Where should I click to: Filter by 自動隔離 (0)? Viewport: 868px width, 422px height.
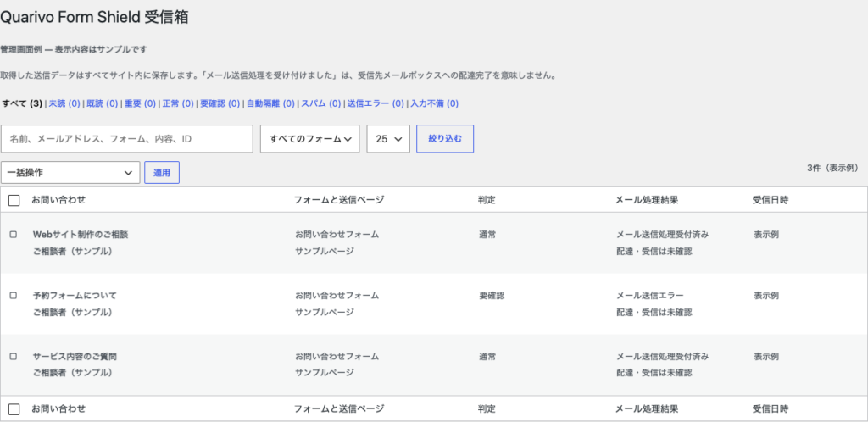270,103
